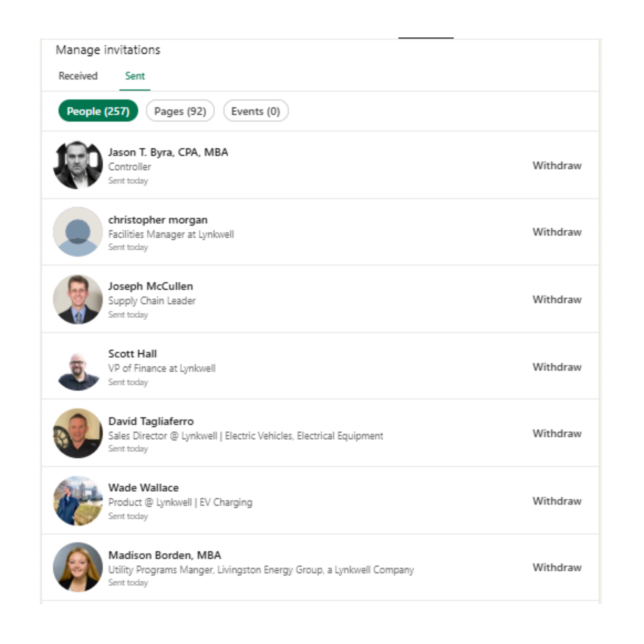Open christopher morgan's default avatar
The height and width of the screenshot is (644, 644).
click(x=78, y=232)
